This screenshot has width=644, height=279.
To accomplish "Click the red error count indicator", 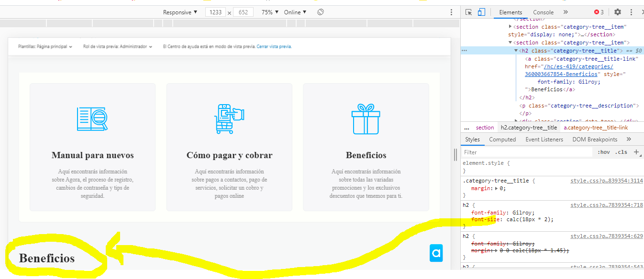I will click(x=599, y=12).
